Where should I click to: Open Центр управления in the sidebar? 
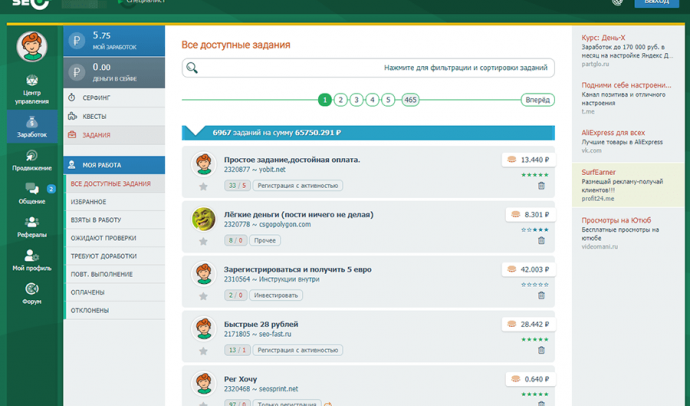pyautogui.click(x=32, y=89)
